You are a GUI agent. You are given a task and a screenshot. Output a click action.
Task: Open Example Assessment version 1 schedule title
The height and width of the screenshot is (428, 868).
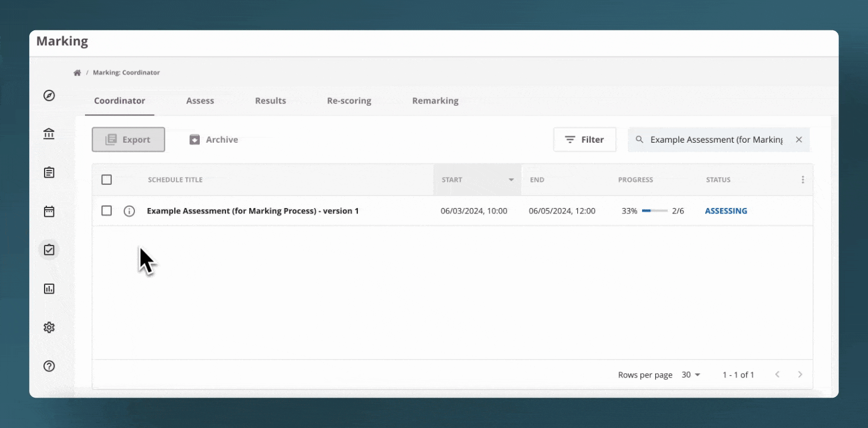[x=253, y=211]
